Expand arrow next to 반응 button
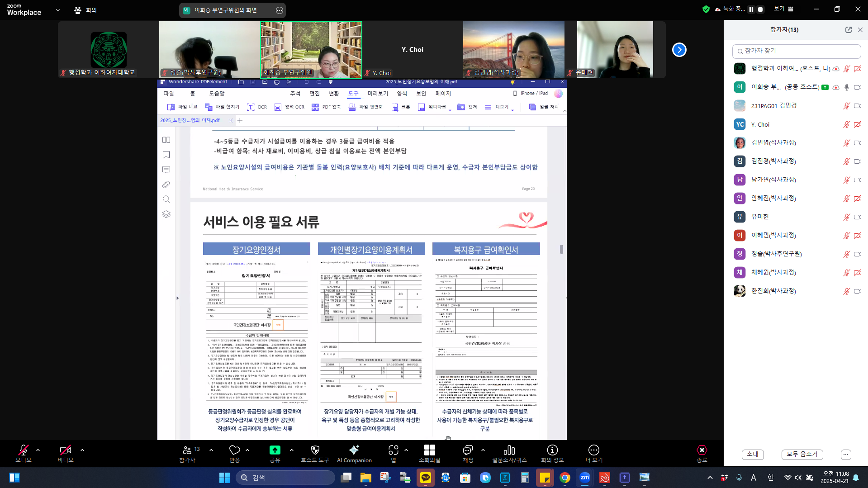The image size is (868, 488). click(x=247, y=450)
